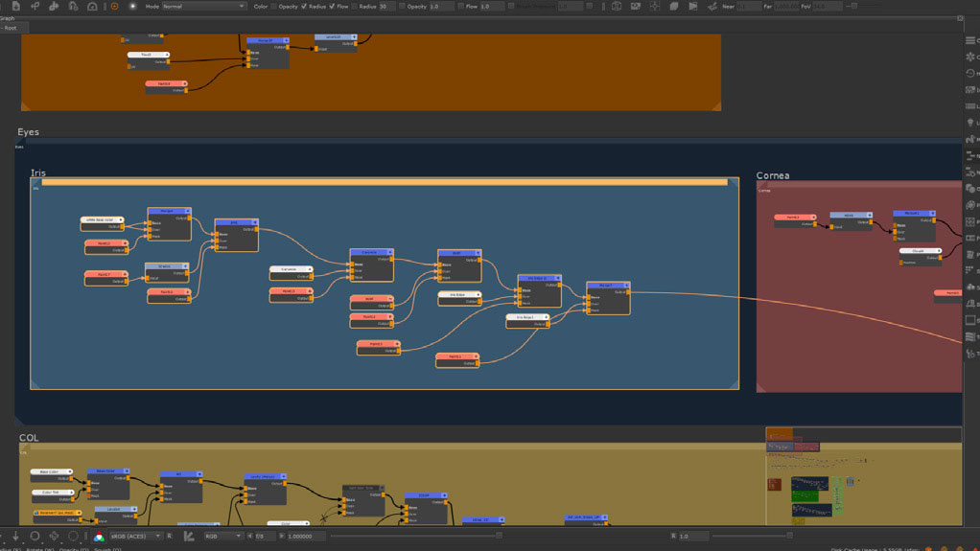Toggle the checkbox before the Brush Pressure field
This screenshot has width=980, height=551.
tap(511, 7)
